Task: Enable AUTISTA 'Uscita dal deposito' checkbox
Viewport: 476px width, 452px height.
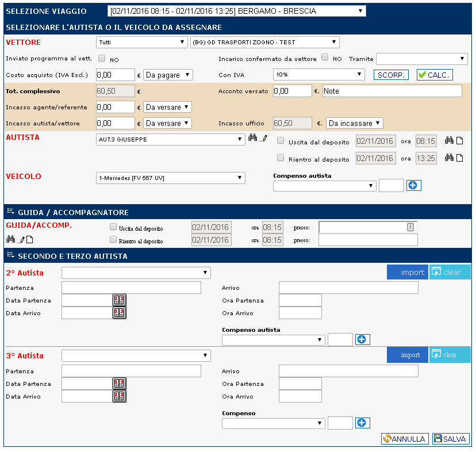Action: point(281,140)
